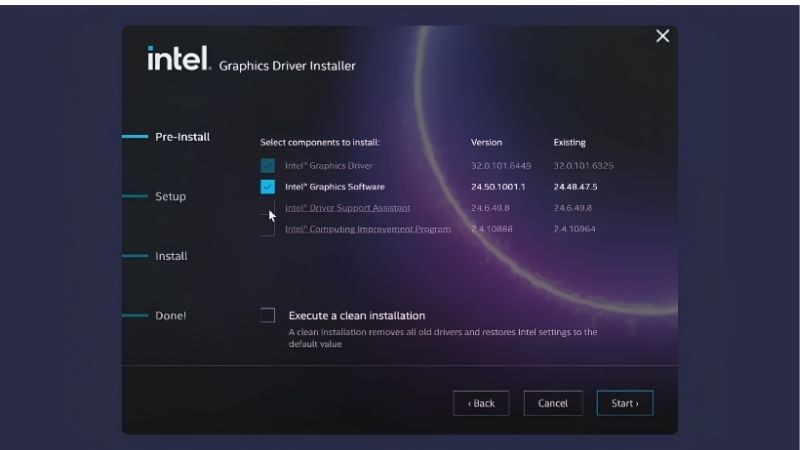Click the Intel Graphics Software label

pyautogui.click(x=335, y=187)
